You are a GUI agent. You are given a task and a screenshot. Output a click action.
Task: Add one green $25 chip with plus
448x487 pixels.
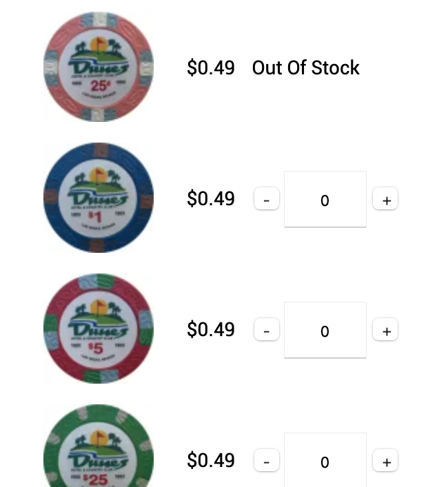[386, 462]
